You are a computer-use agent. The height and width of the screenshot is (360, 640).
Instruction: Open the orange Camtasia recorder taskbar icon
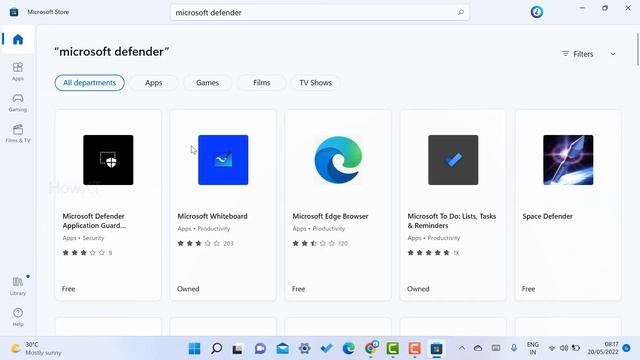click(x=414, y=349)
